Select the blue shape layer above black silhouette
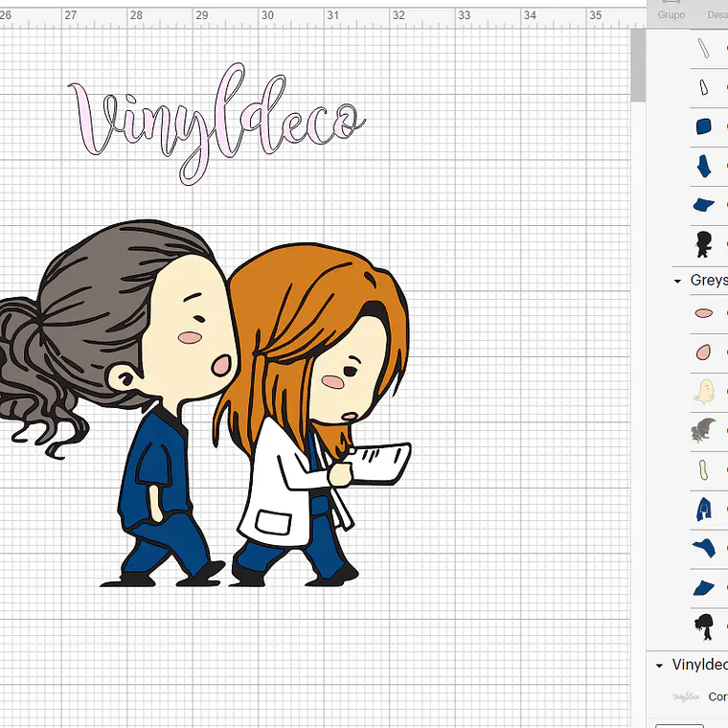 click(703, 205)
